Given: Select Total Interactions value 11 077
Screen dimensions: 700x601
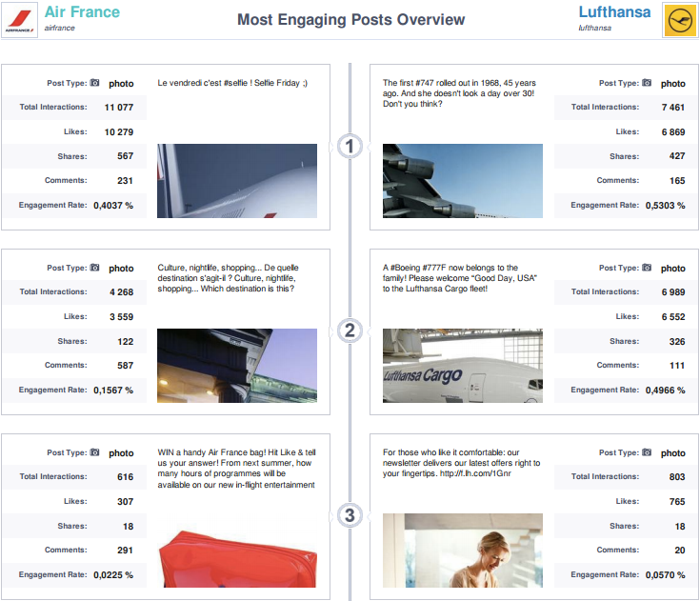Looking at the screenshot, I should pyautogui.click(x=119, y=108).
